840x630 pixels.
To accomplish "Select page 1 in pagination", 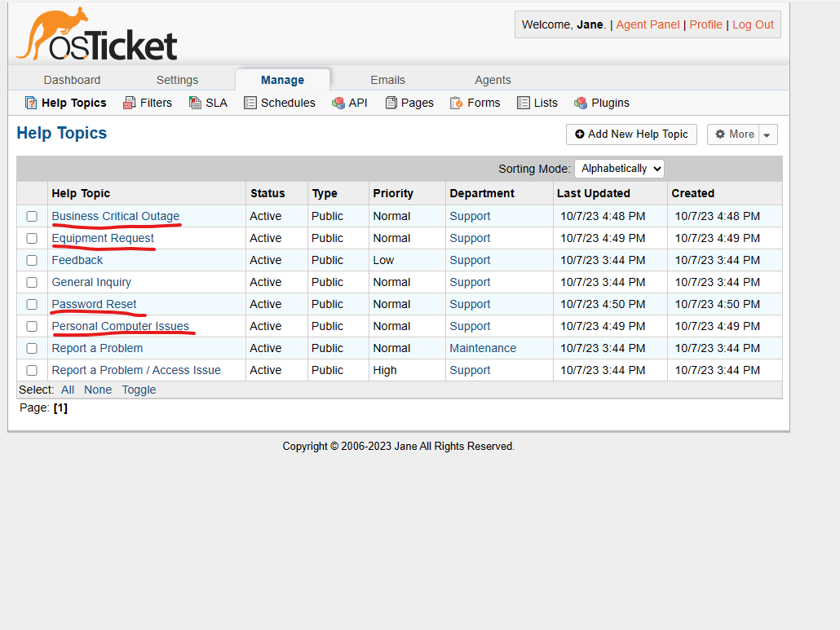I will [x=61, y=408].
